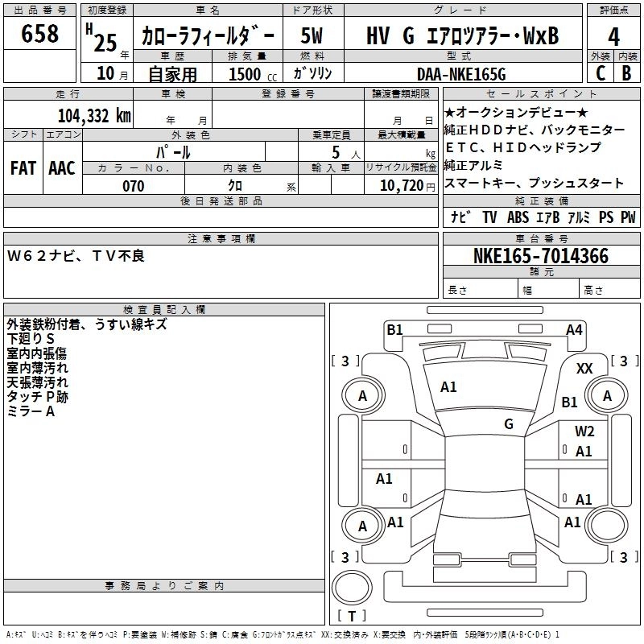The height and width of the screenshot is (644, 644).
Task: Click the damage code legend line
Action: (x=283, y=635)
